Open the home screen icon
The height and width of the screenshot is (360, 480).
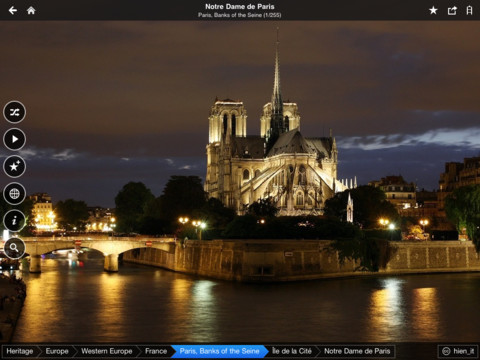coord(31,10)
